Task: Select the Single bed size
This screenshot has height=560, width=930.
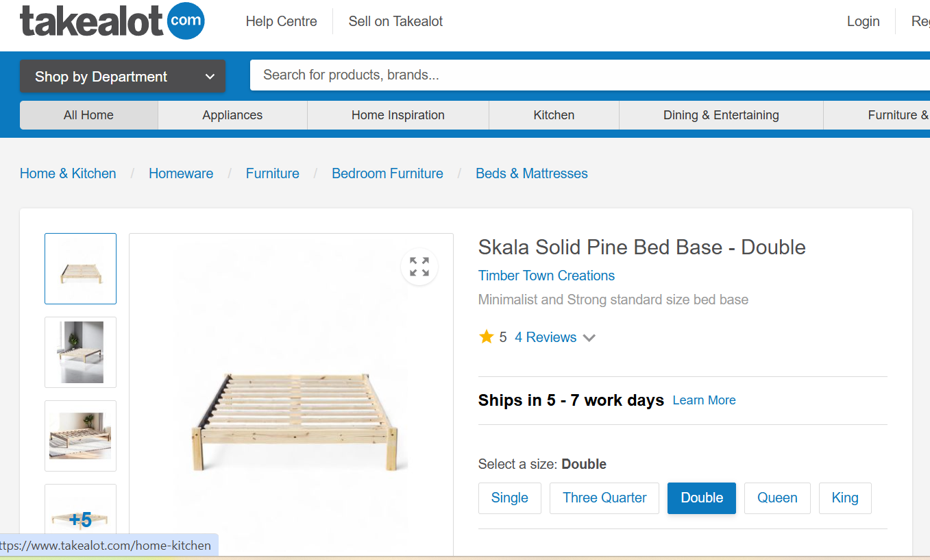Action: point(509,498)
